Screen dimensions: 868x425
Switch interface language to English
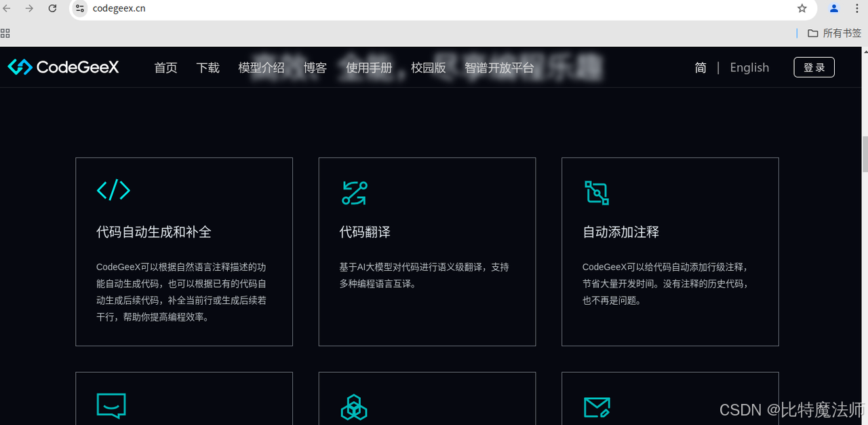pyautogui.click(x=749, y=67)
